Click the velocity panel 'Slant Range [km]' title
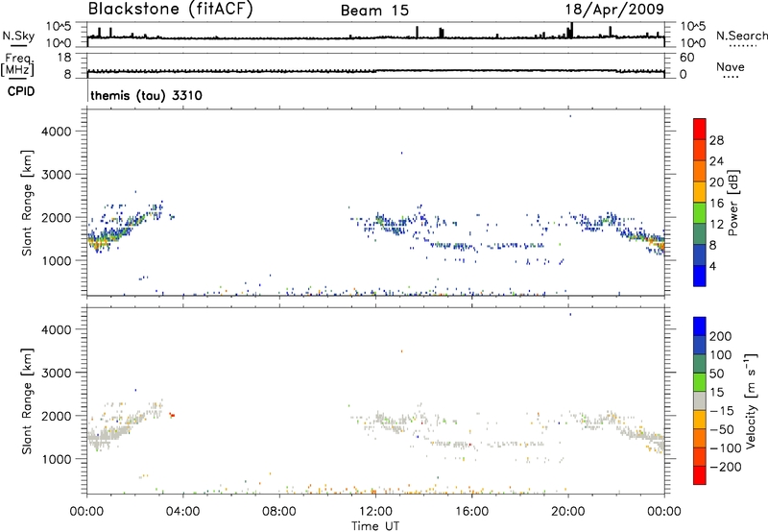 27,400
